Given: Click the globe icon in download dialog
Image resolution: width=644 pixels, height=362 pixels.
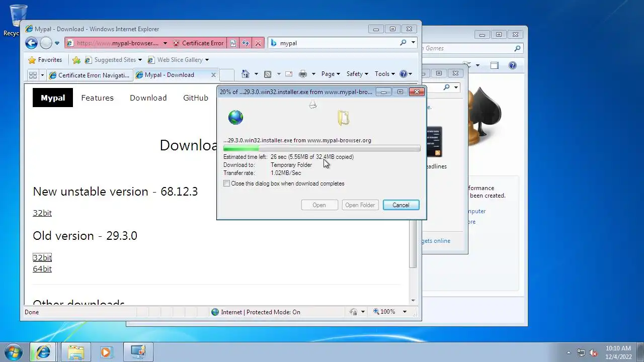Looking at the screenshot, I should [235, 118].
